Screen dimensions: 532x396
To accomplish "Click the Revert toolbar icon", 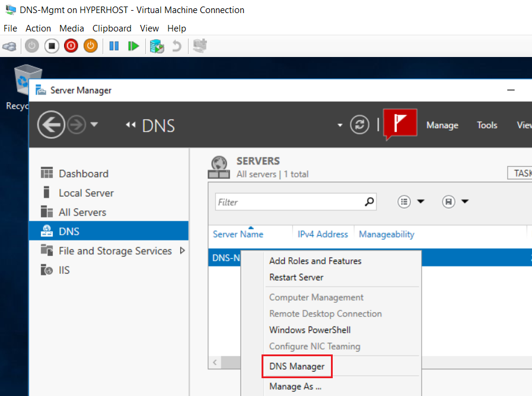I will [x=177, y=46].
